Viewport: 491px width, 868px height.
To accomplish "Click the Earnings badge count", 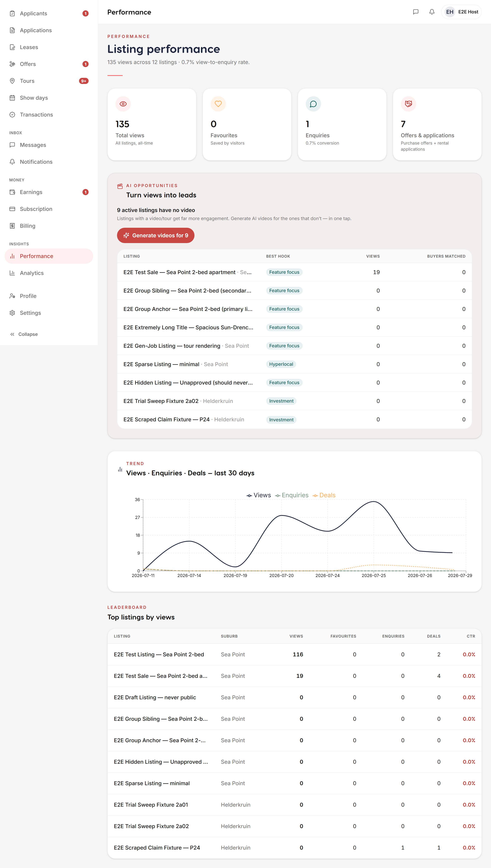I will [86, 192].
